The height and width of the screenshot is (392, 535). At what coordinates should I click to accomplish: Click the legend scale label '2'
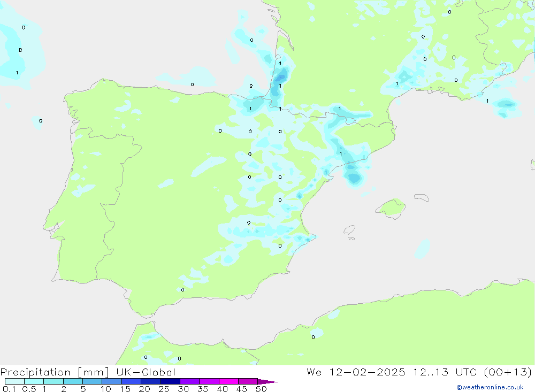click(x=64, y=389)
